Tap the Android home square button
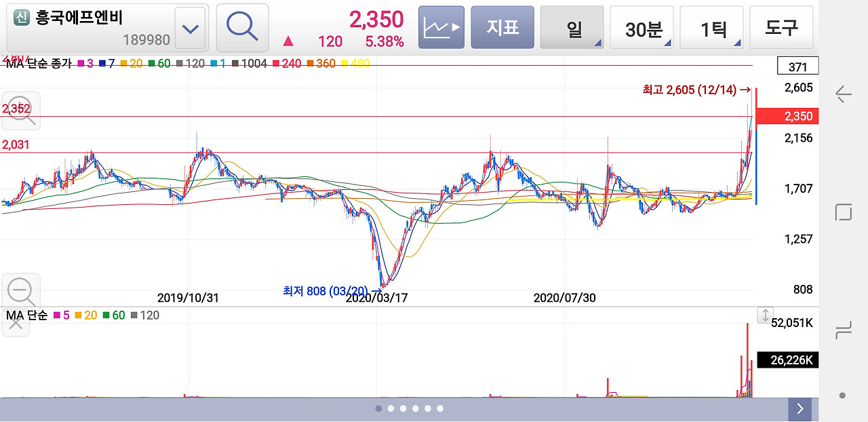This screenshot has width=868, height=422. point(843,212)
